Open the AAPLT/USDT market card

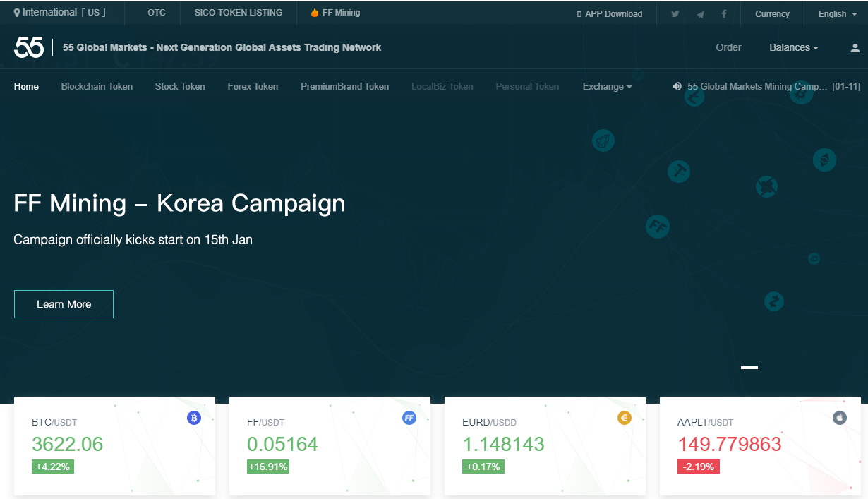tap(760, 446)
